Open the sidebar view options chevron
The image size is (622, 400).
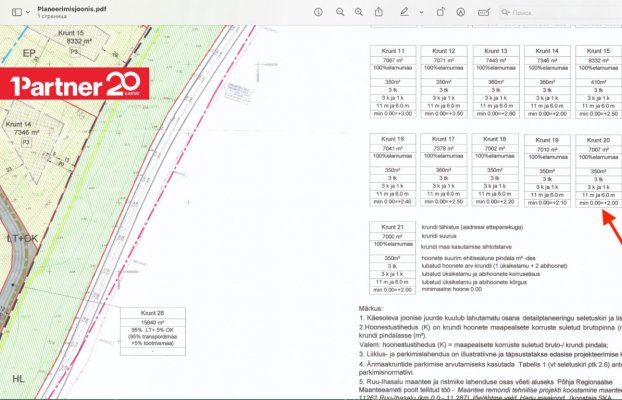pos(27,11)
